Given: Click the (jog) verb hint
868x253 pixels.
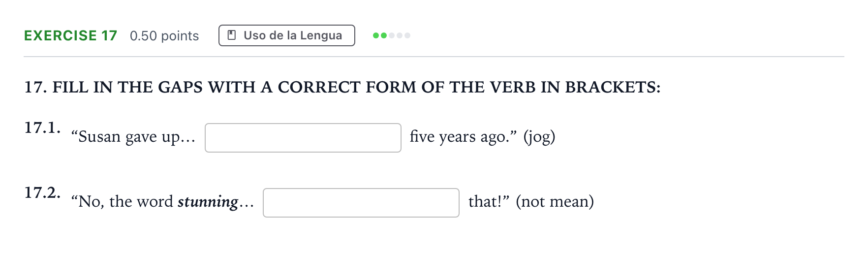Looking at the screenshot, I should (539, 136).
